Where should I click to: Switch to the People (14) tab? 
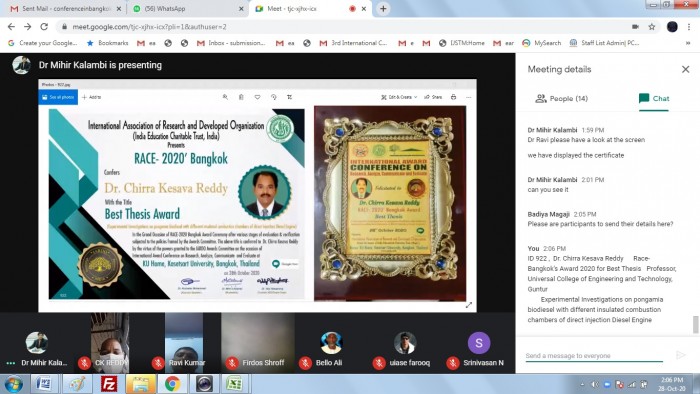(x=562, y=99)
